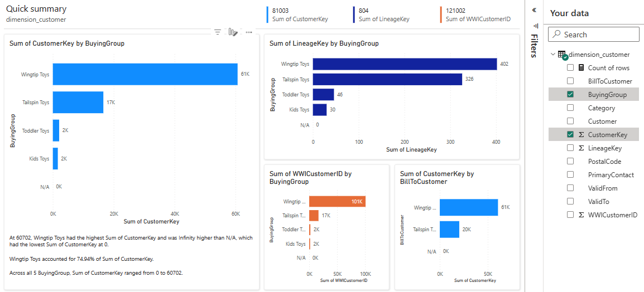Expand the Filters pane with double chevron
The height and width of the screenshot is (292, 644).
pos(534,10)
